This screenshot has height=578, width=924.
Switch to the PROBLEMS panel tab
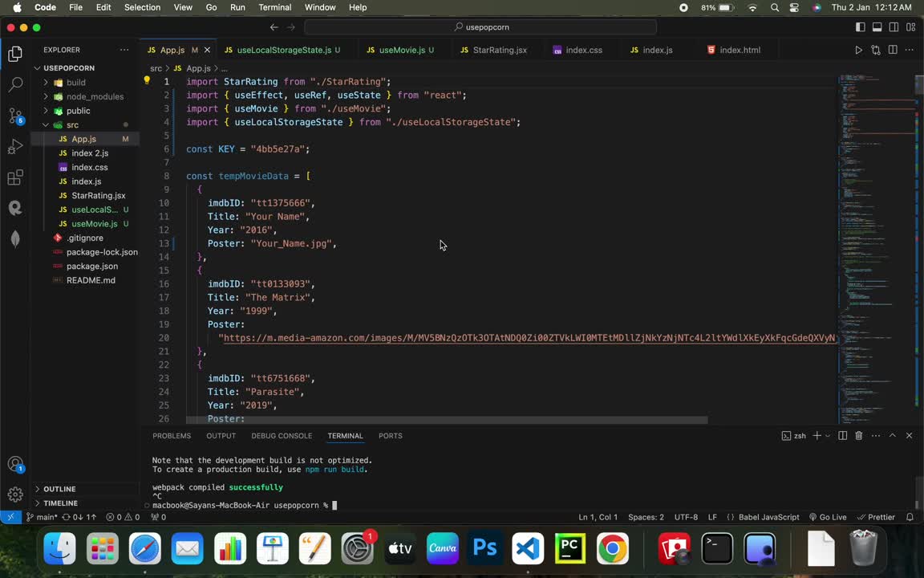point(172,436)
